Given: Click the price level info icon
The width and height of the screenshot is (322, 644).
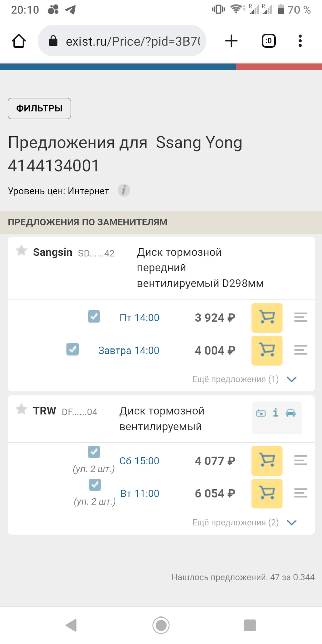Looking at the screenshot, I should 124,191.
